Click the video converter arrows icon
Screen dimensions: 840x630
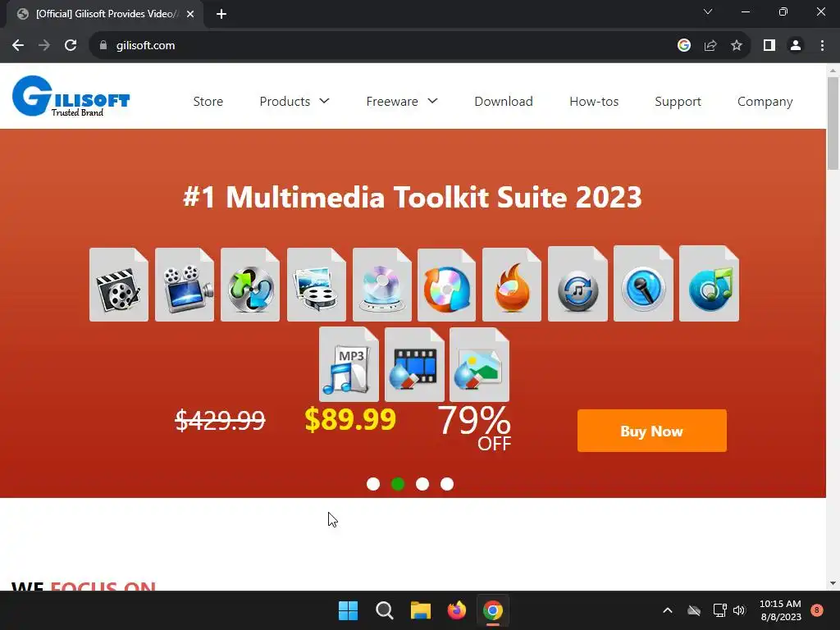(x=250, y=285)
